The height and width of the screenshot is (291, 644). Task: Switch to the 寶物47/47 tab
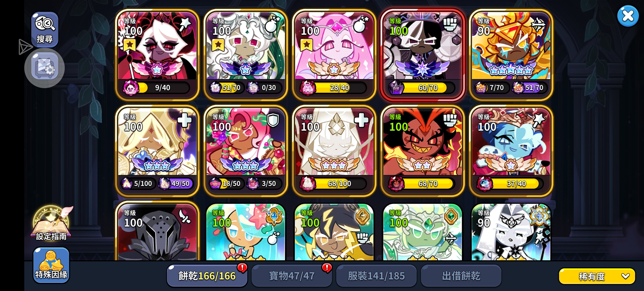point(292,276)
